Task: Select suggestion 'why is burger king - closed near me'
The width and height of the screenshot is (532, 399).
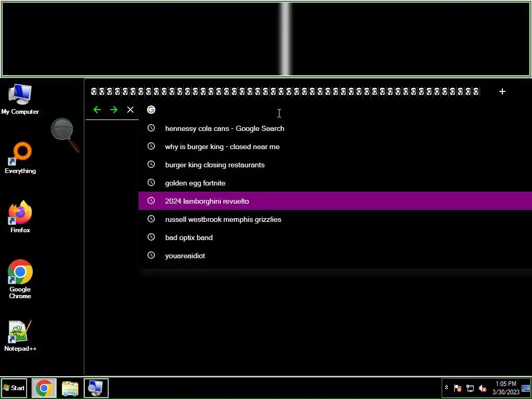Action: pos(335,147)
